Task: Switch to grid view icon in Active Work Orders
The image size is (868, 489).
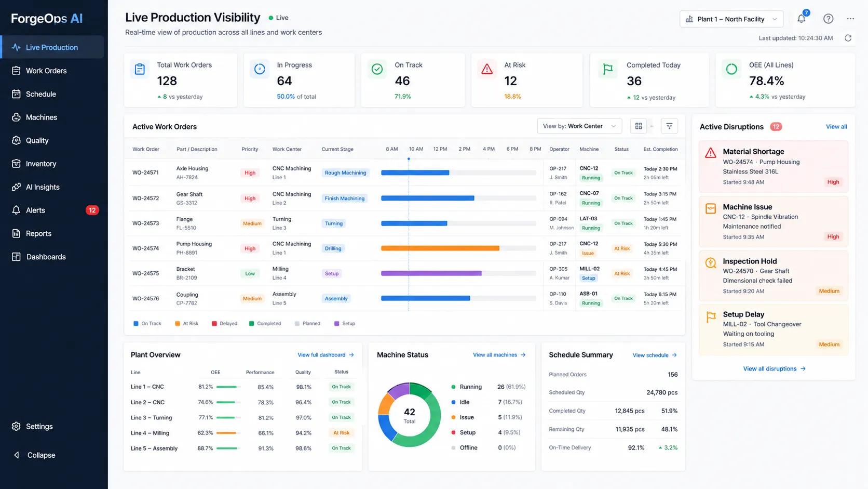Action: coord(639,126)
